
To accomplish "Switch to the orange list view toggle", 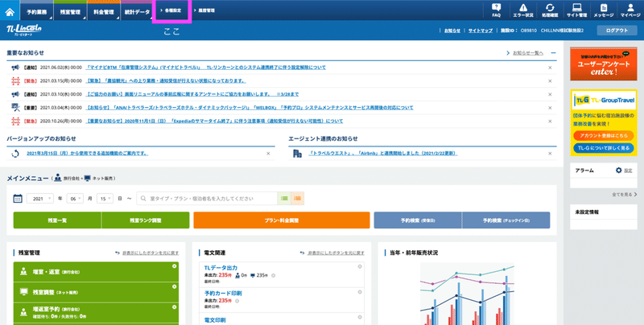I will coord(298,198).
